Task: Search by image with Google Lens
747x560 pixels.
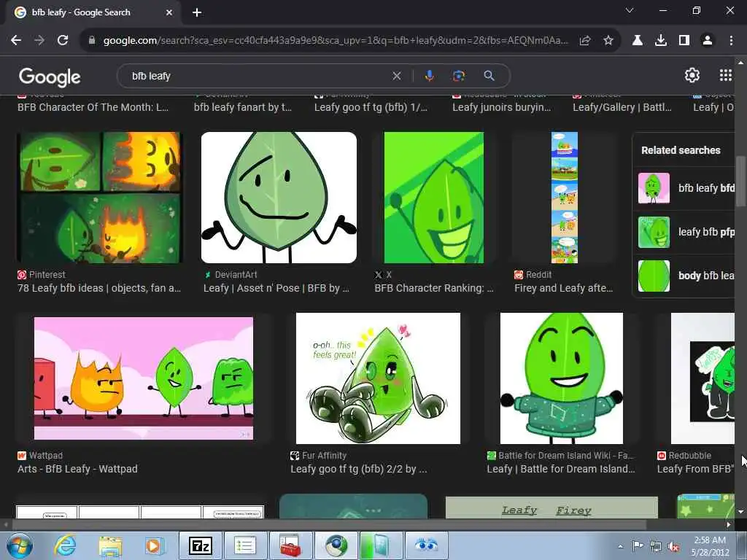Action: tap(459, 76)
